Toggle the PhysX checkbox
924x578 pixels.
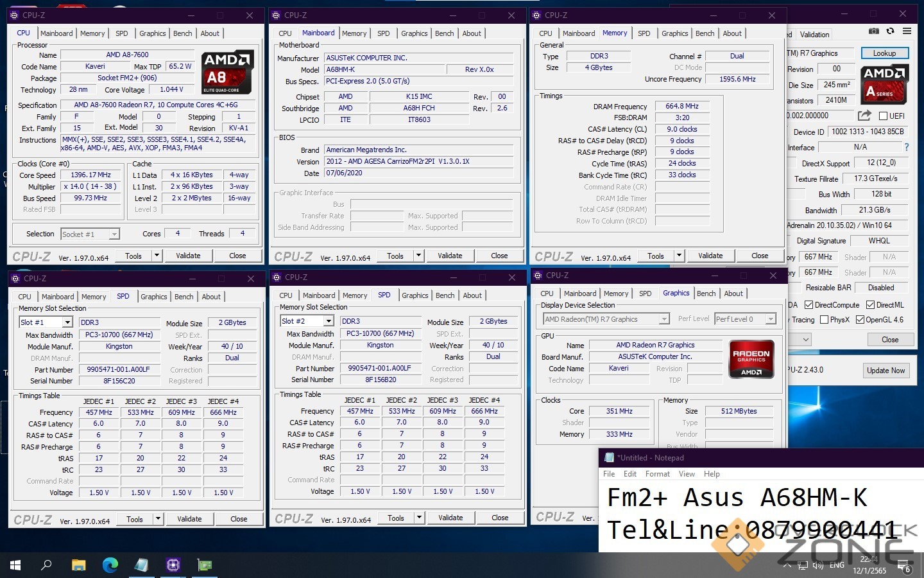[x=824, y=320]
